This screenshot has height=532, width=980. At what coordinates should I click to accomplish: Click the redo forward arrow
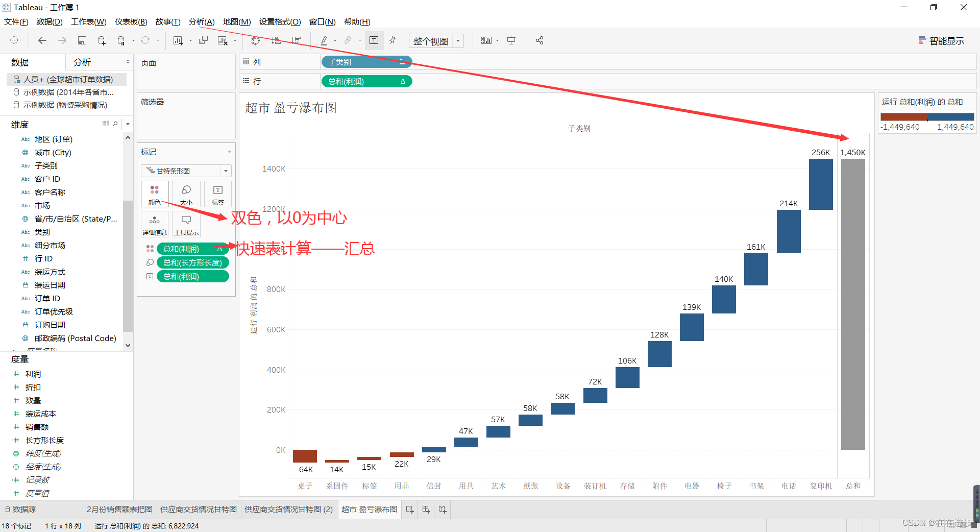[62, 40]
